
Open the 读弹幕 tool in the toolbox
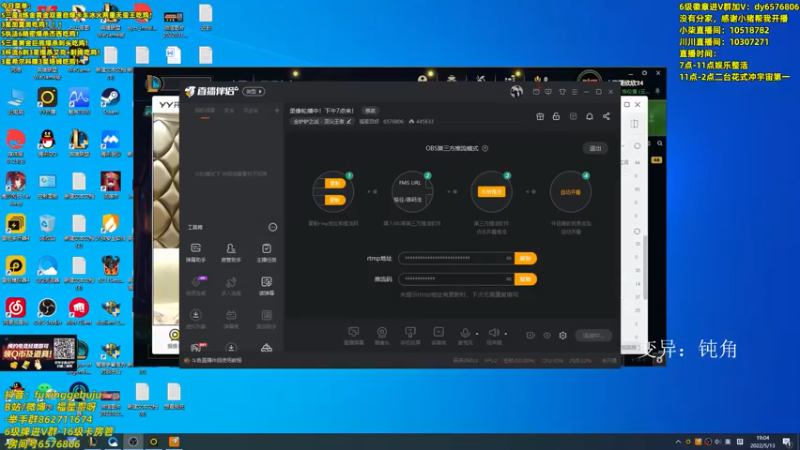pyautogui.click(x=266, y=286)
